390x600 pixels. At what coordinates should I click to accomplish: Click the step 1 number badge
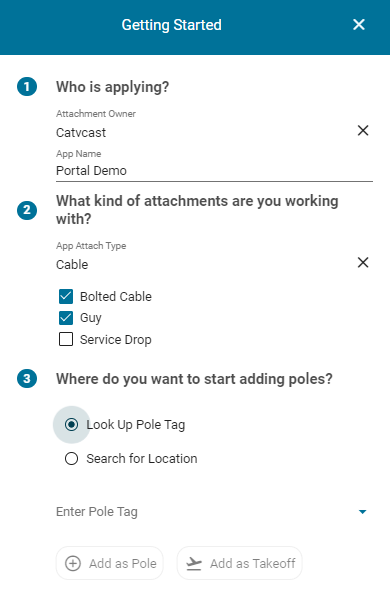[27, 86]
